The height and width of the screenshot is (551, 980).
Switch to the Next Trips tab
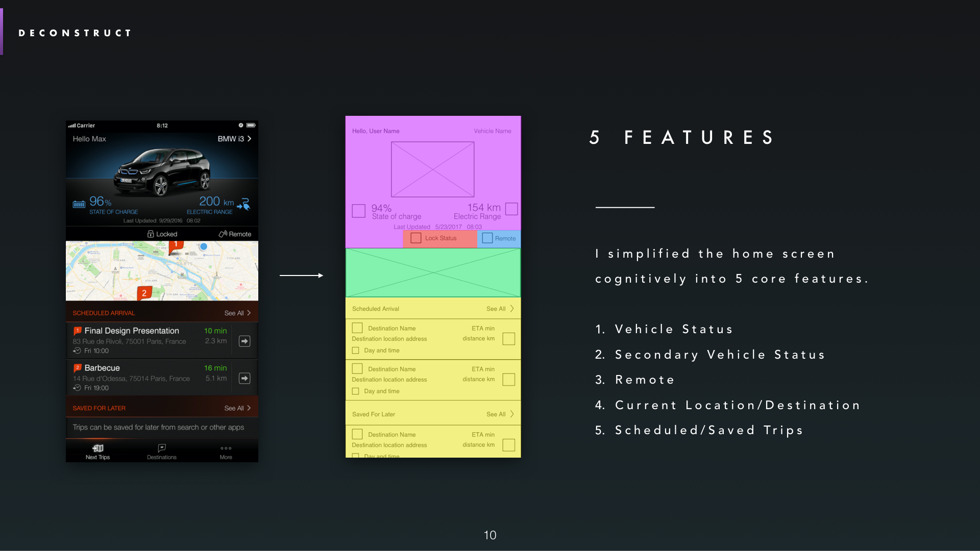click(x=97, y=452)
